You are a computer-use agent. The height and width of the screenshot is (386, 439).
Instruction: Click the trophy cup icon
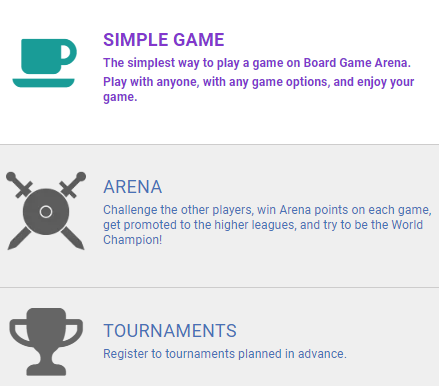click(x=46, y=342)
